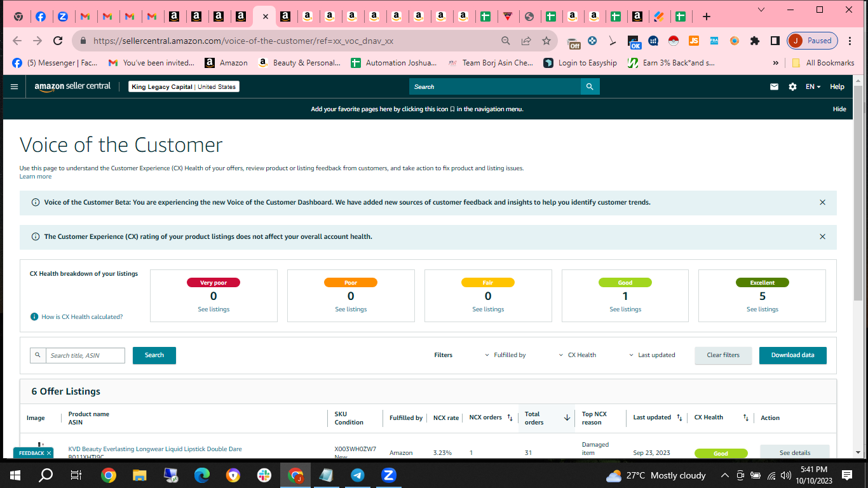Toggle the Chrome side panel
868x488 pixels.
point(775,41)
